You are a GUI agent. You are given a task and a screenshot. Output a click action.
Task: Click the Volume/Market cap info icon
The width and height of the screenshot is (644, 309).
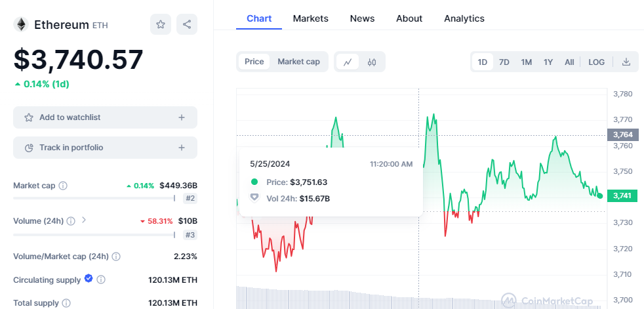click(116, 257)
